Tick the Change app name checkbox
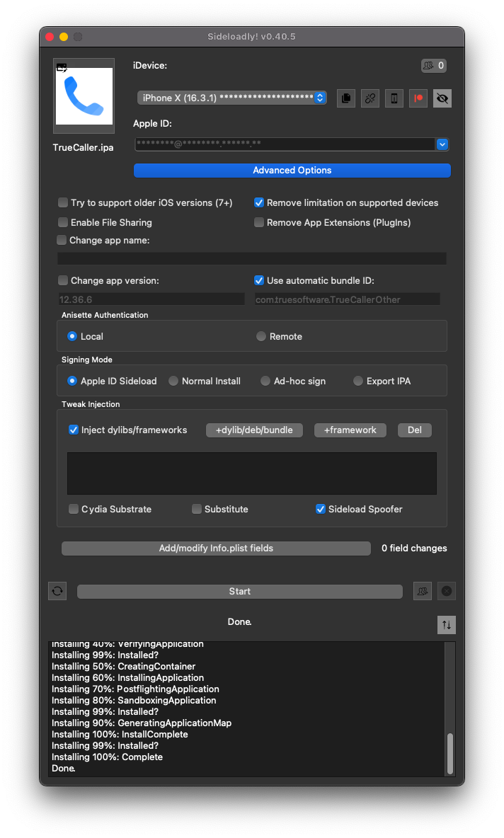This screenshot has height=838, width=504. pyautogui.click(x=62, y=241)
